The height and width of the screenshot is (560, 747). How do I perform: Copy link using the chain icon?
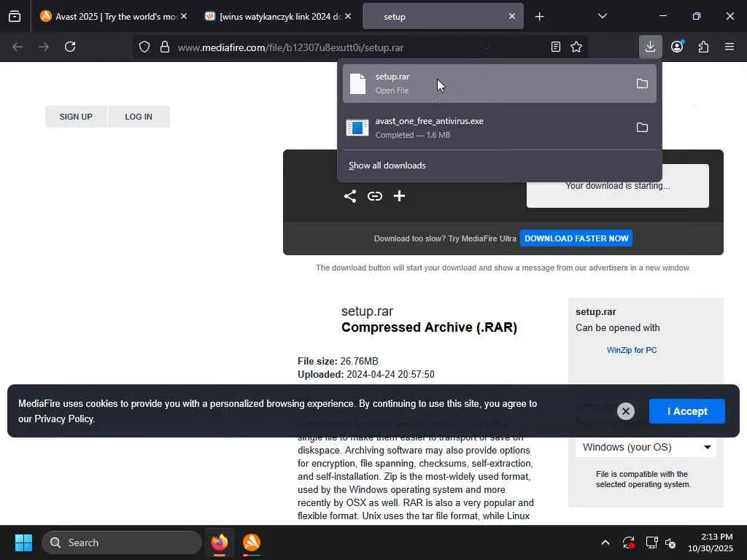click(375, 196)
